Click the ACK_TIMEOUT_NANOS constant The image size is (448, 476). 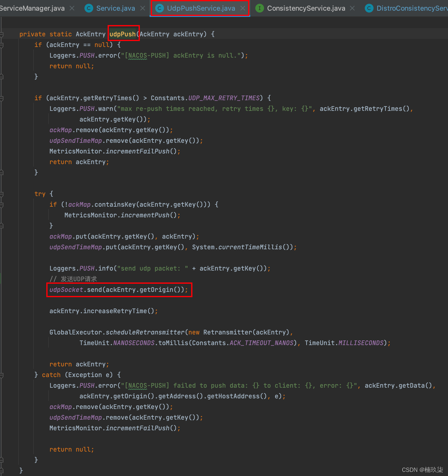[262, 343]
